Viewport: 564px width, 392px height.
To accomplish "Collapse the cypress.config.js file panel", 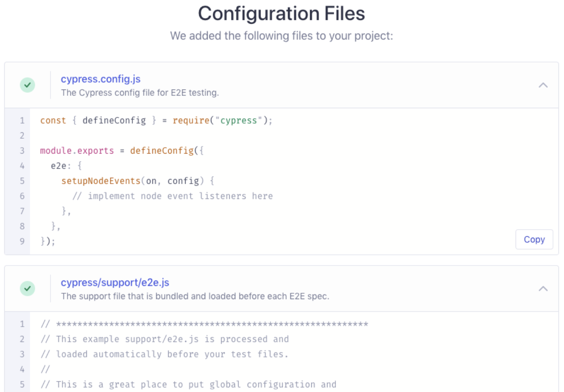I will point(543,85).
